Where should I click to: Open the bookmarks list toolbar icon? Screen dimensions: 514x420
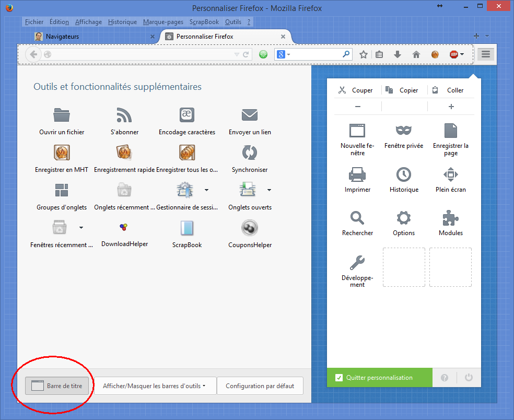pos(379,54)
